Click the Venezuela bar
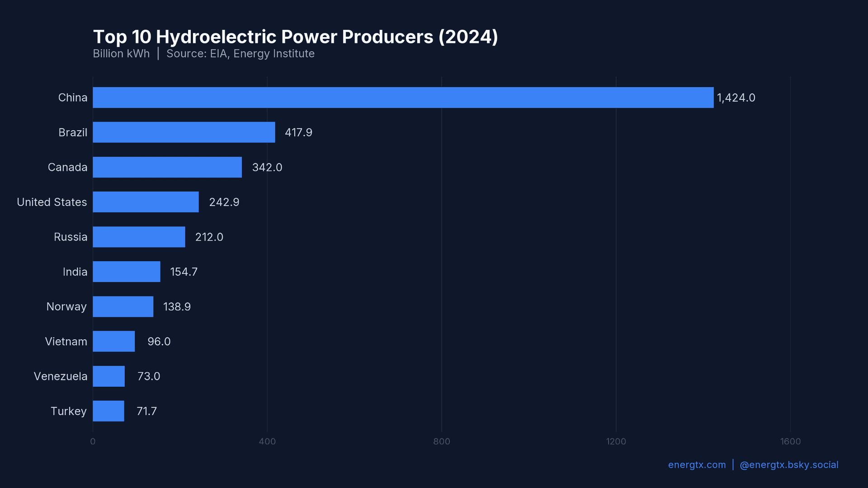The width and height of the screenshot is (868, 488). coord(108,376)
